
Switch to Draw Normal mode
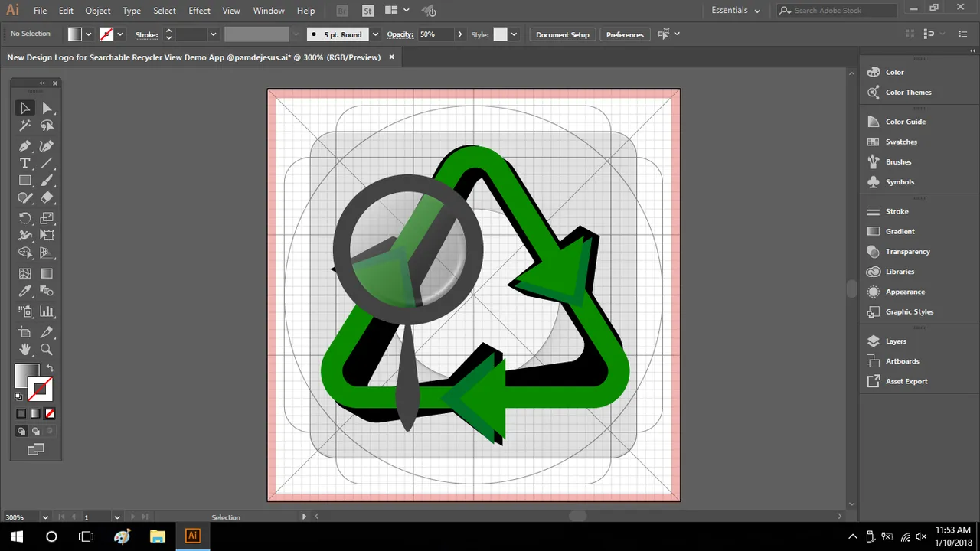21,432
